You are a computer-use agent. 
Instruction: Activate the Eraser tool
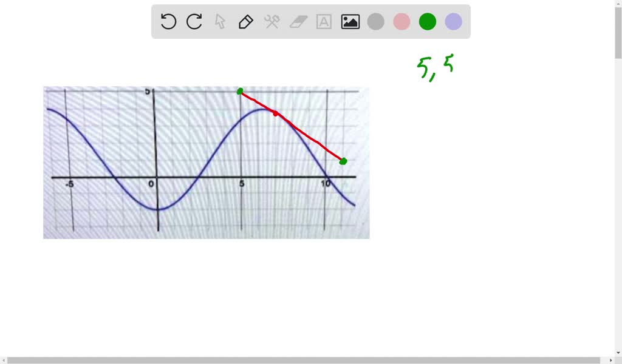[x=298, y=21]
